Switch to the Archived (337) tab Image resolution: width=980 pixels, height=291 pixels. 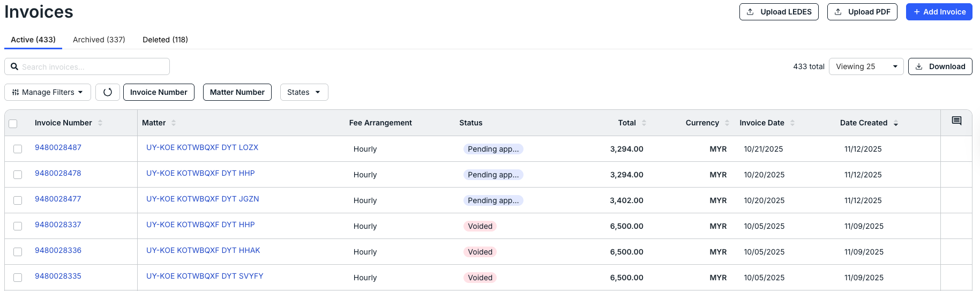click(99, 40)
